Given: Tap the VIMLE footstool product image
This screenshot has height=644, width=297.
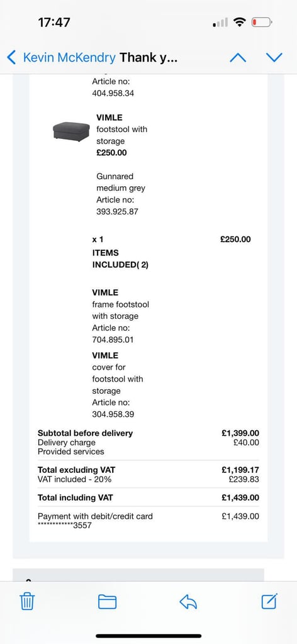Looking at the screenshot, I should coord(71,131).
